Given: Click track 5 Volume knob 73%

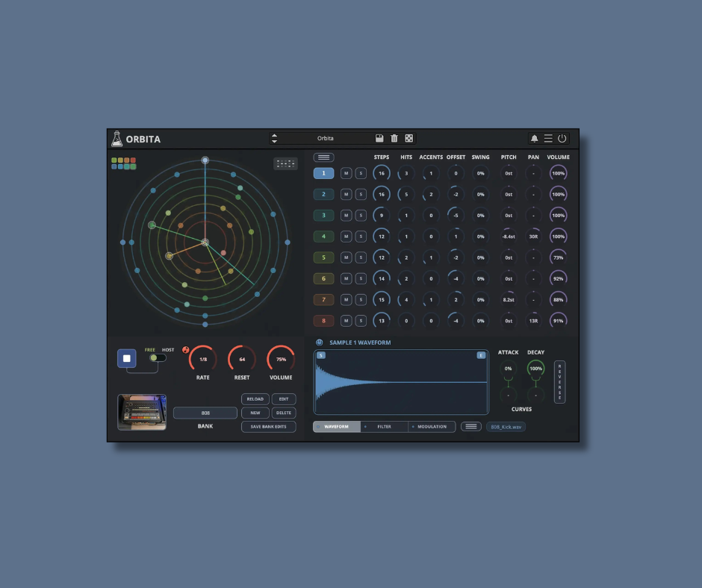Looking at the screenshot, I should (x=559, y=257).
